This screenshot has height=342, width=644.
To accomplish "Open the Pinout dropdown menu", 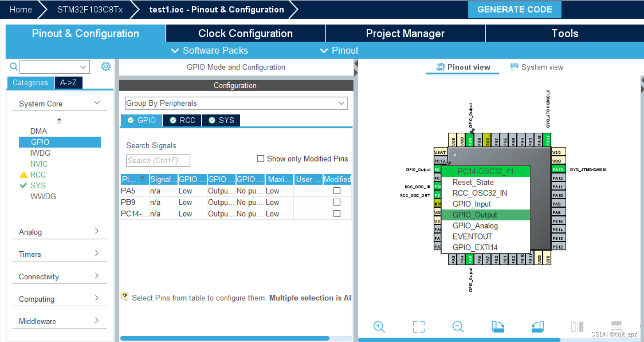I will pyautogui.click(x=339, y=50).
